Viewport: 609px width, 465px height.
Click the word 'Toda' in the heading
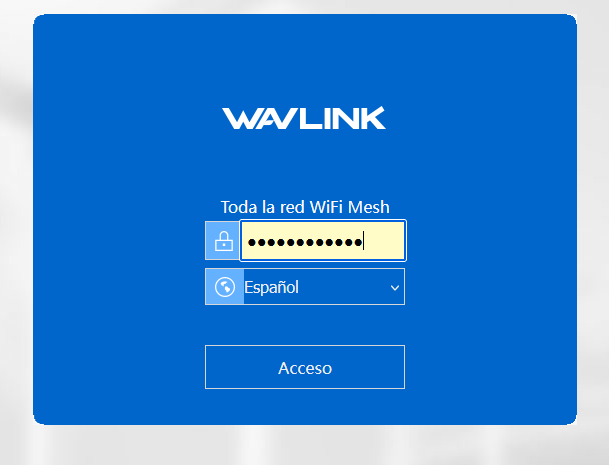pyautogui.click(x=239, y=207)
